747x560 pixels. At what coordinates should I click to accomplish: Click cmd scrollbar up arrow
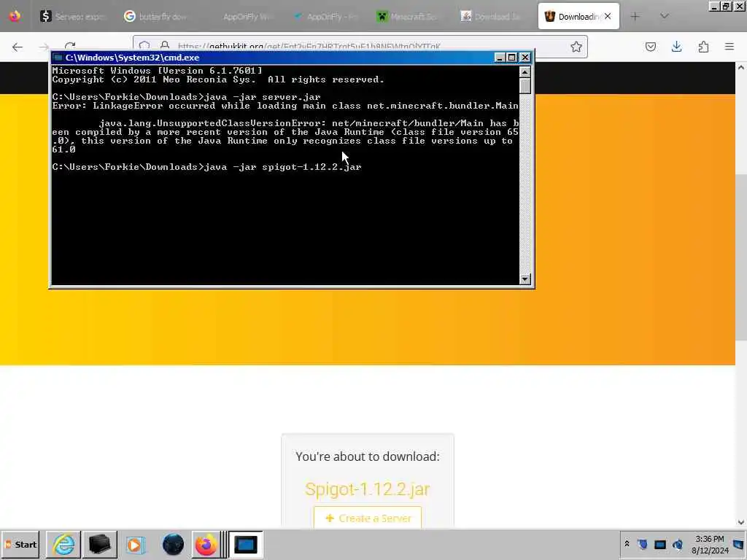pyautogui.click(x=525, y=72)
